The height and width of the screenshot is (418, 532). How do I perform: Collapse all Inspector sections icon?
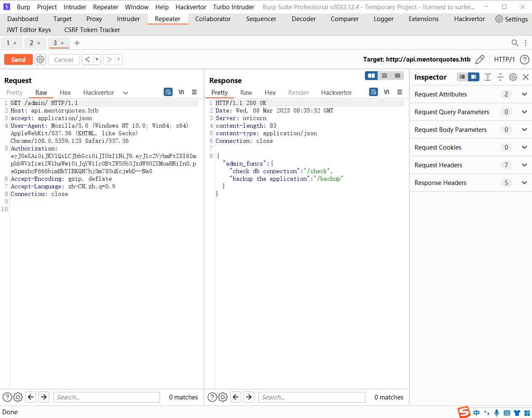click(500, 77)
